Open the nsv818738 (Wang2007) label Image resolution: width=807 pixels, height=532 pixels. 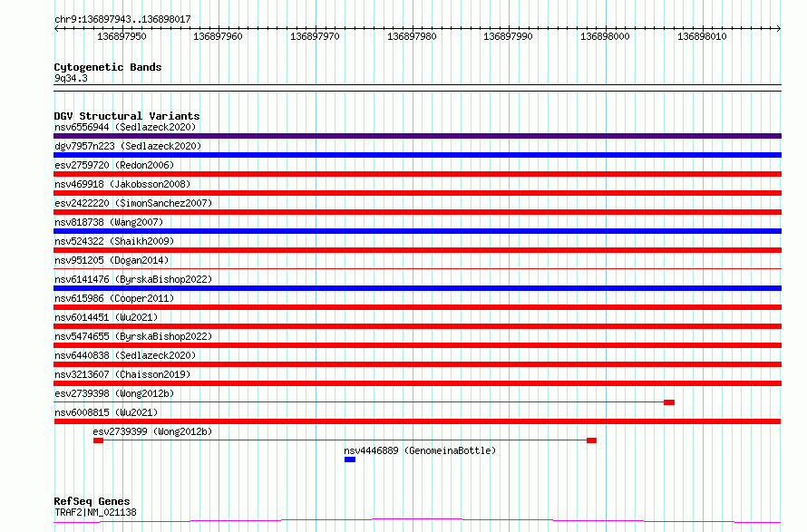pos(109,222)
